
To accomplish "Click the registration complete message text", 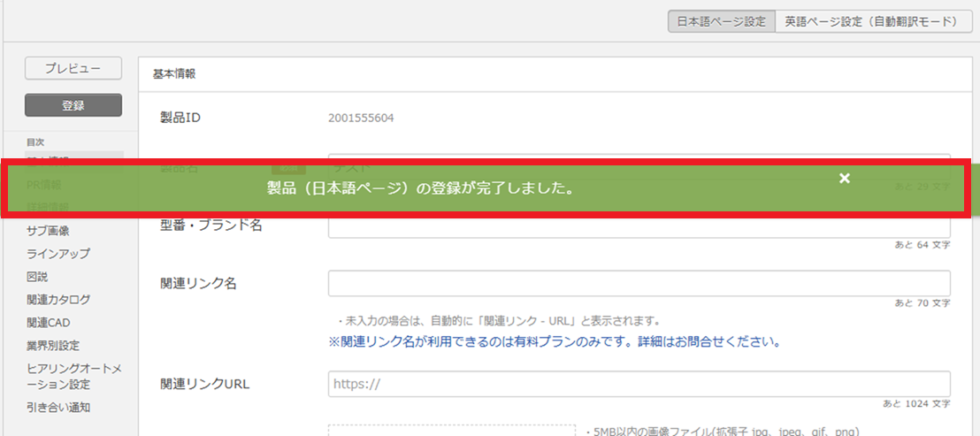I will [420, 188].
